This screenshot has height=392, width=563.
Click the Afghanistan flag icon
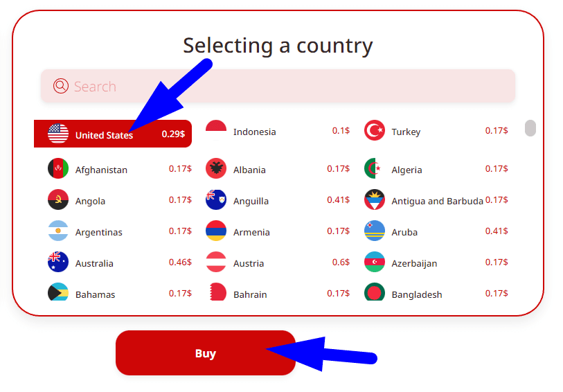(x=58, y=168)
